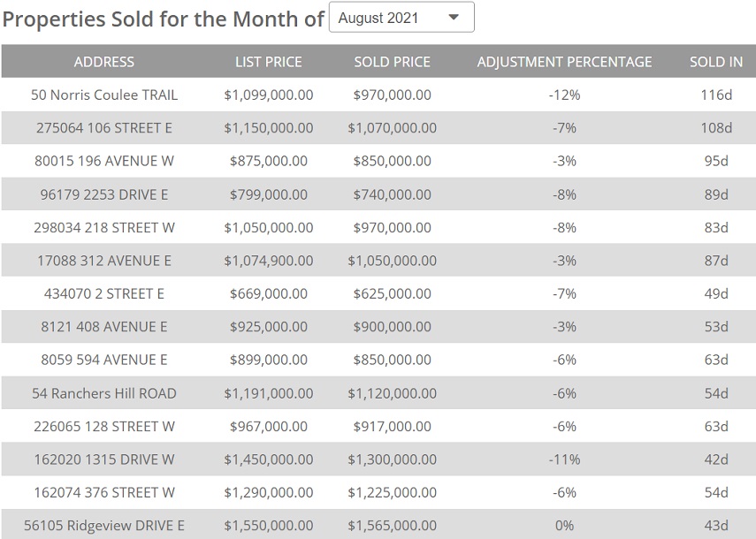
Task: Click the ADDRESS column header
Action: (104, 62)
